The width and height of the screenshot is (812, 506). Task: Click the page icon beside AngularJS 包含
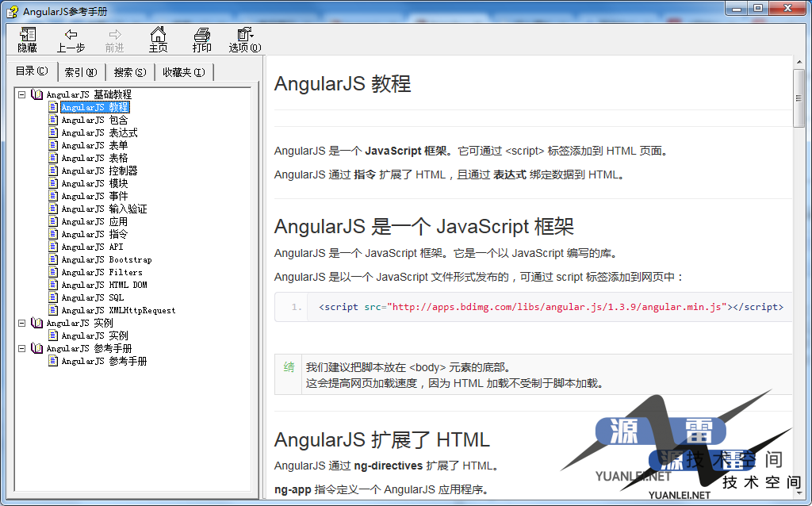(x=53, y=120)
